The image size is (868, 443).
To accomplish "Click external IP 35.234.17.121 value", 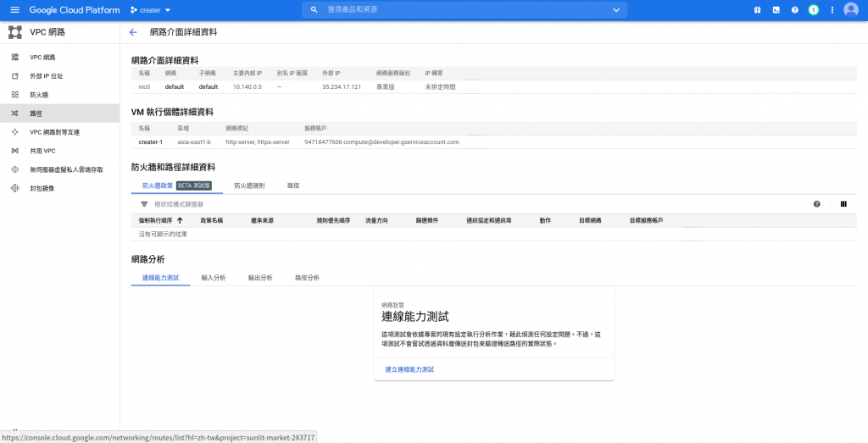I will [342, 87].
